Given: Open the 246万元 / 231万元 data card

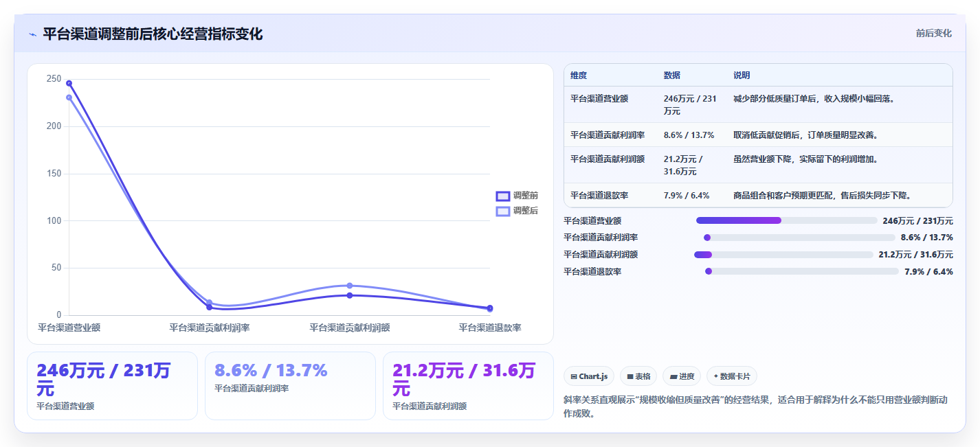Looking at the screenshot, I should click(x=112, y=386).
